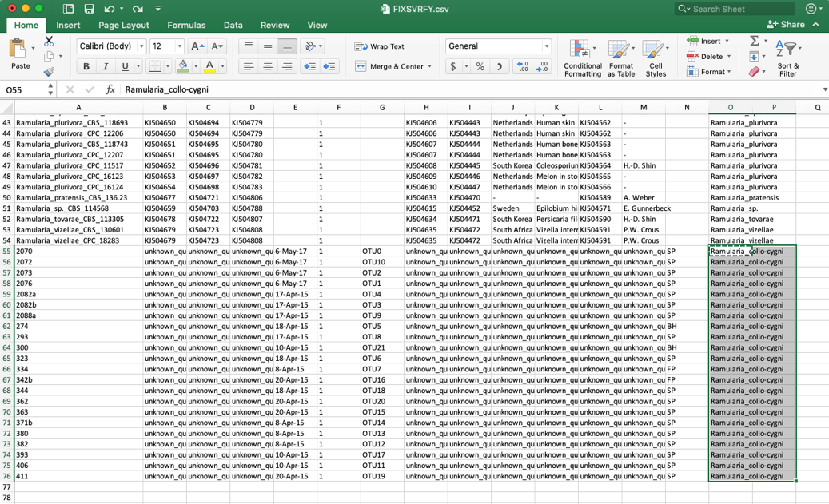This screenshot has width=829, height=504.
Task: Open the Calibri (Body) font dropdown
Action: click(141, 46)
